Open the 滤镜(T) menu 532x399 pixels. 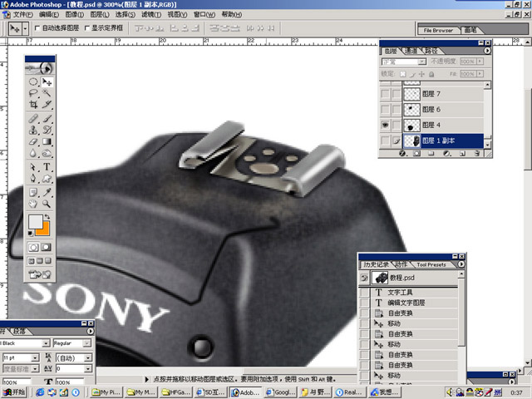[151, 15]
